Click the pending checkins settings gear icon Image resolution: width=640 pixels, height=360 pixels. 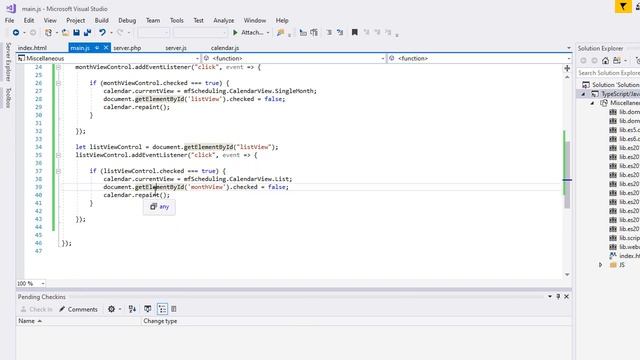(x=111, y=309)
